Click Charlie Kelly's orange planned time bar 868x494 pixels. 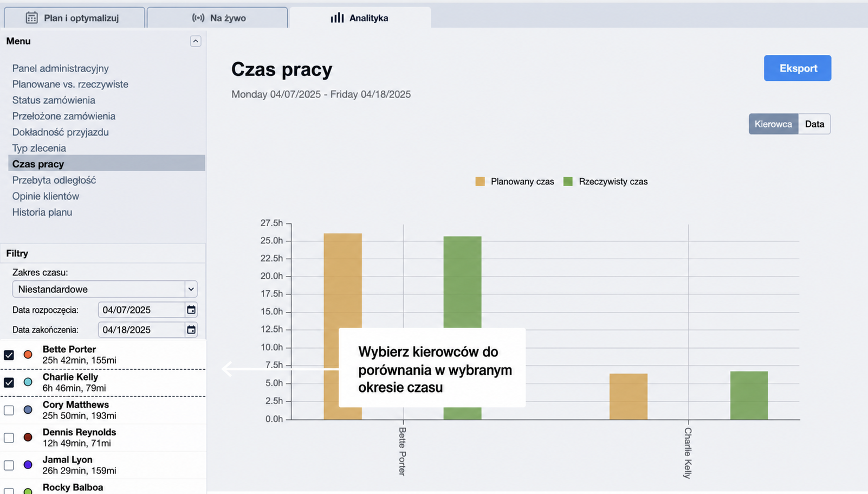(x=629, y=396)
